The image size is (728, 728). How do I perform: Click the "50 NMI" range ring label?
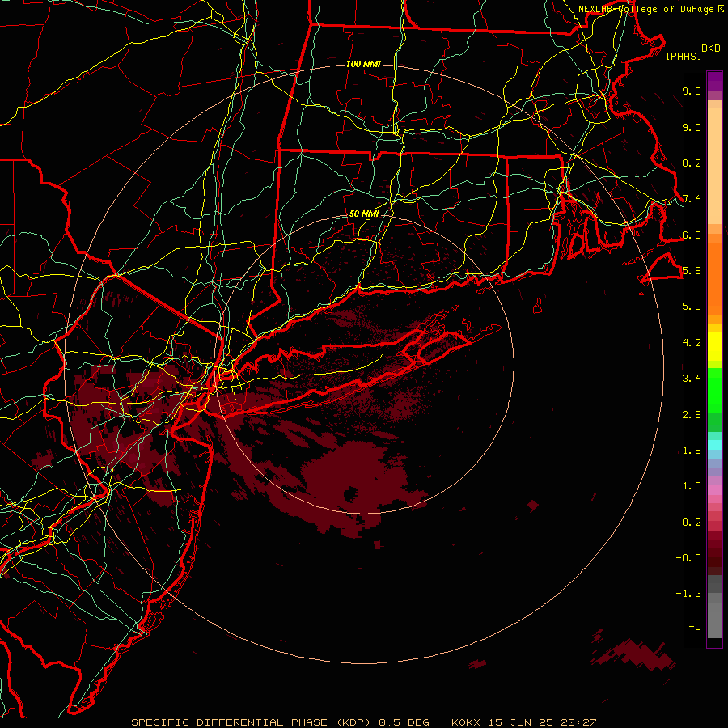(364, 214)
